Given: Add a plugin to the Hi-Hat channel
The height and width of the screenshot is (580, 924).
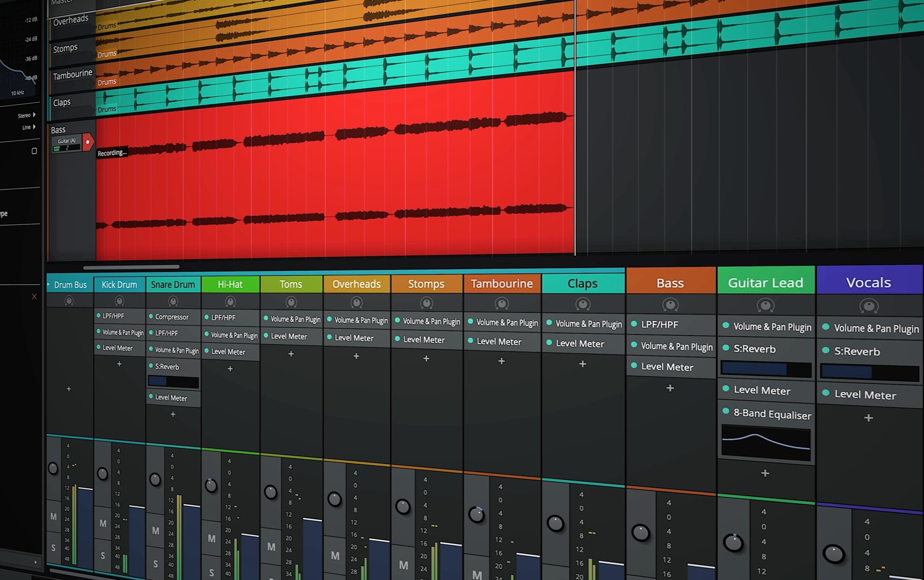Looking at the screenshot, I should pos(230,368).
